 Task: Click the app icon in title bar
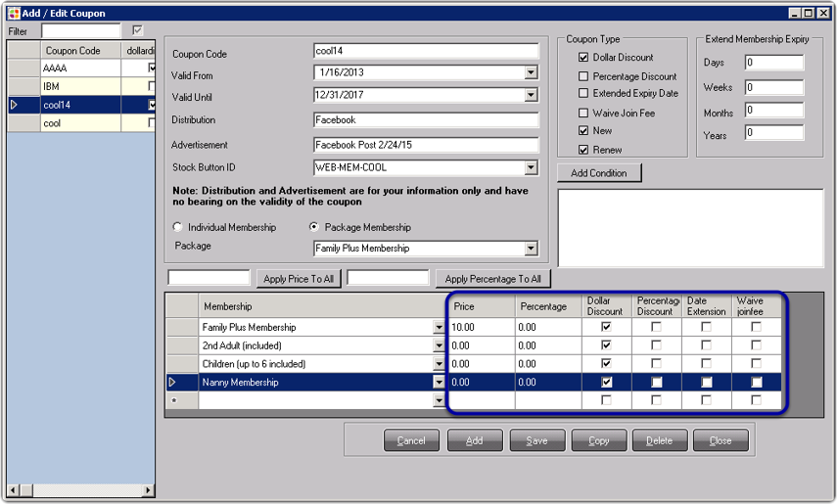(14, 13)
